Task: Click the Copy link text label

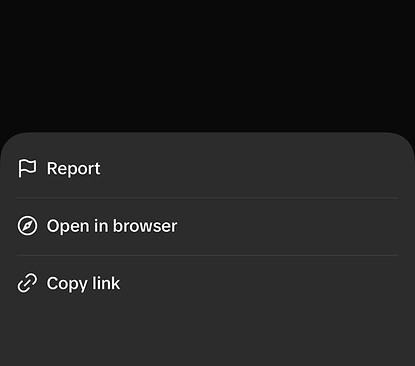Action: click(x=83, y=284)
